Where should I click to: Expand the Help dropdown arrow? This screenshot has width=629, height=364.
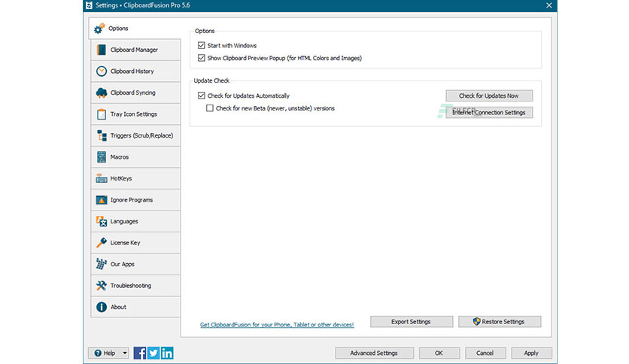pos(125,353)
